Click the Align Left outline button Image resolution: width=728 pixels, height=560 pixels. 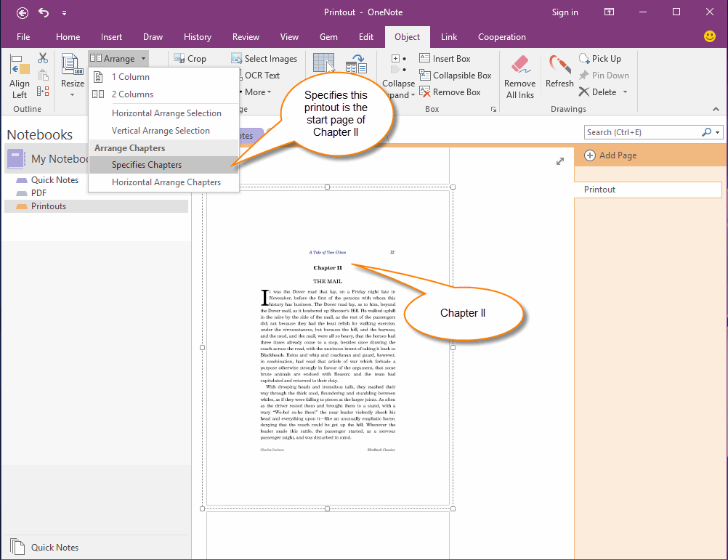coord(20,77)
